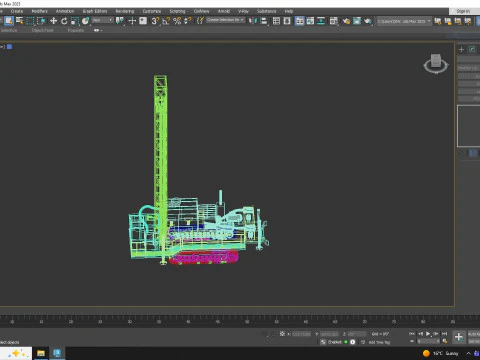Show hidden system tray icons
This screenshot has width=480, height=360.
pos(468,353)
